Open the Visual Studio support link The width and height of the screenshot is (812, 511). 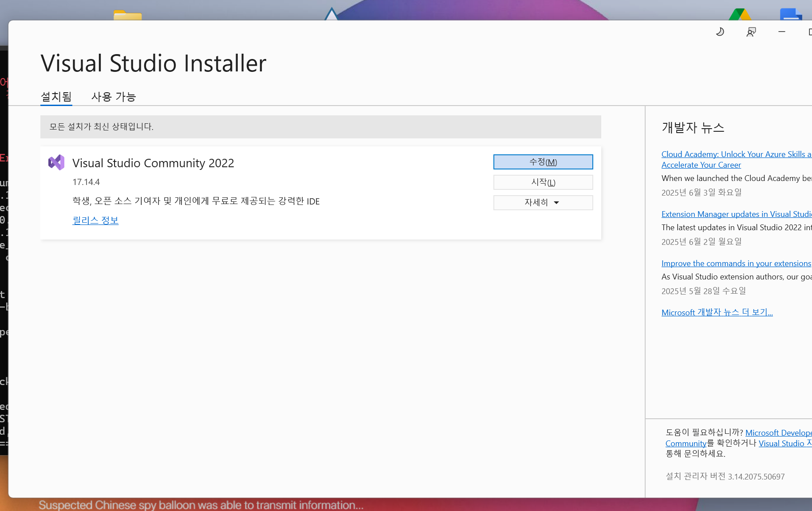click(785, 444)
